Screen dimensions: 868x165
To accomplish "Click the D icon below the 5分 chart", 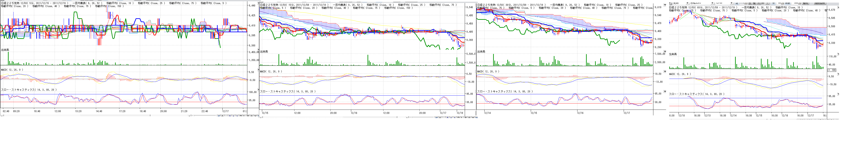I will point(241,116).
